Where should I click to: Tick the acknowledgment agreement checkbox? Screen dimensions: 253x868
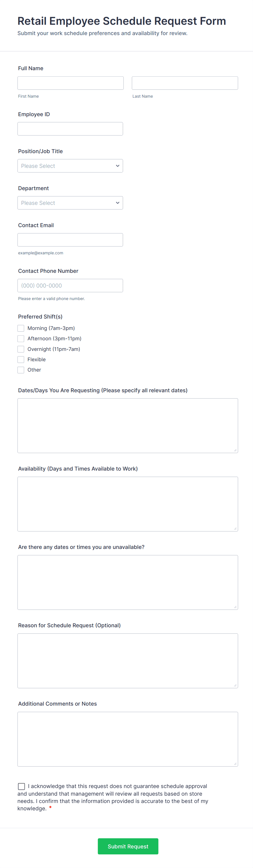tap(21, 786)
